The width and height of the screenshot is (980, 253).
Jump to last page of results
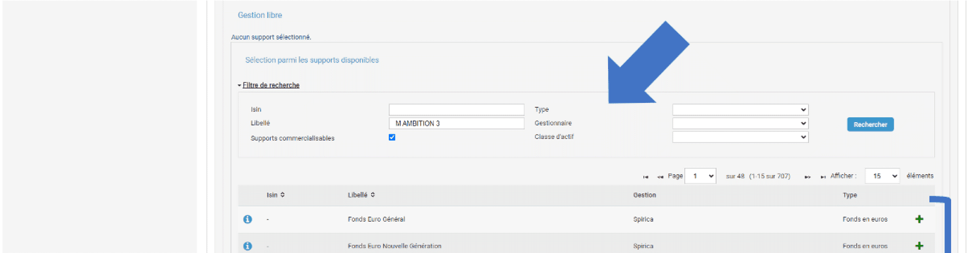pos(823,177)
